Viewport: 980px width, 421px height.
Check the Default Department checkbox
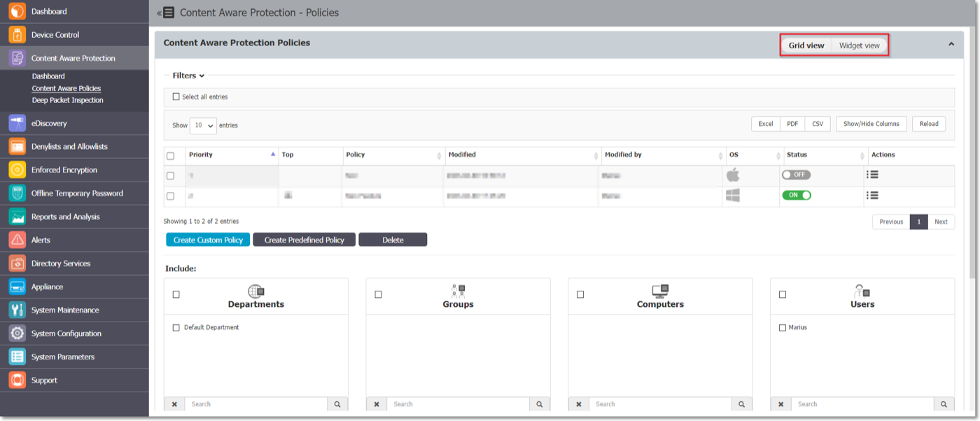click(x=176, y=328)
